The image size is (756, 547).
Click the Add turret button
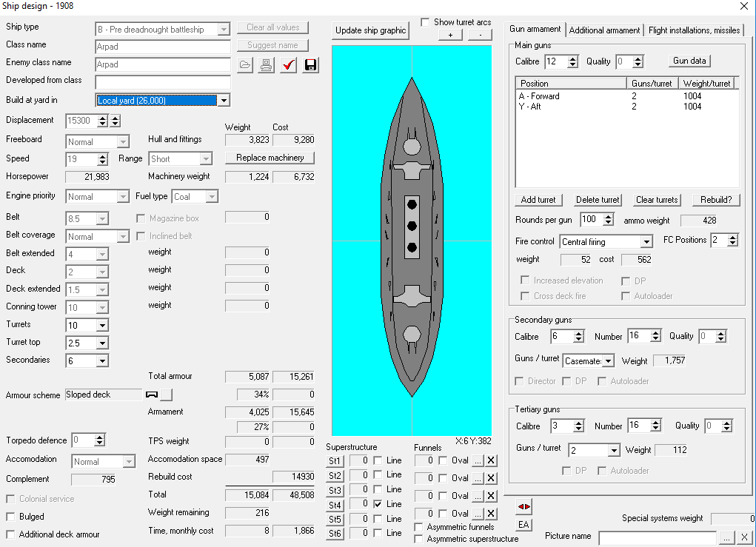click(538, 200)
